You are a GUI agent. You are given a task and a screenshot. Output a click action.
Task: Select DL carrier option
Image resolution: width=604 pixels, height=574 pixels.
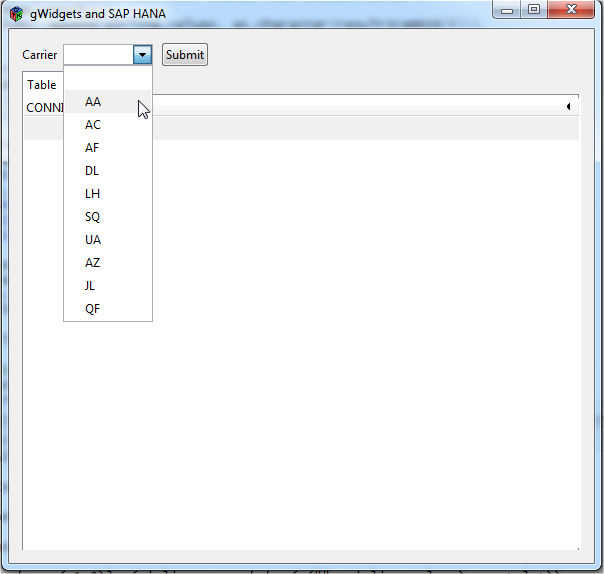[x=108, y=171]
